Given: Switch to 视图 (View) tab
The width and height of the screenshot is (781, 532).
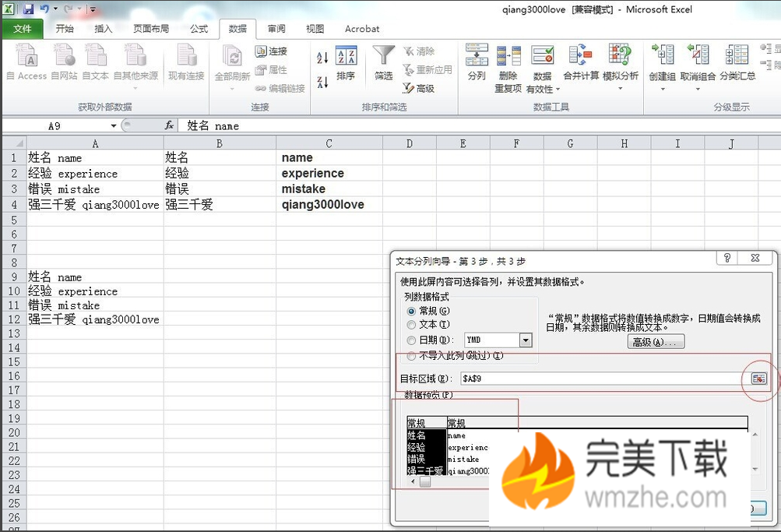Looking at the screenshot, I should (315, 29).
